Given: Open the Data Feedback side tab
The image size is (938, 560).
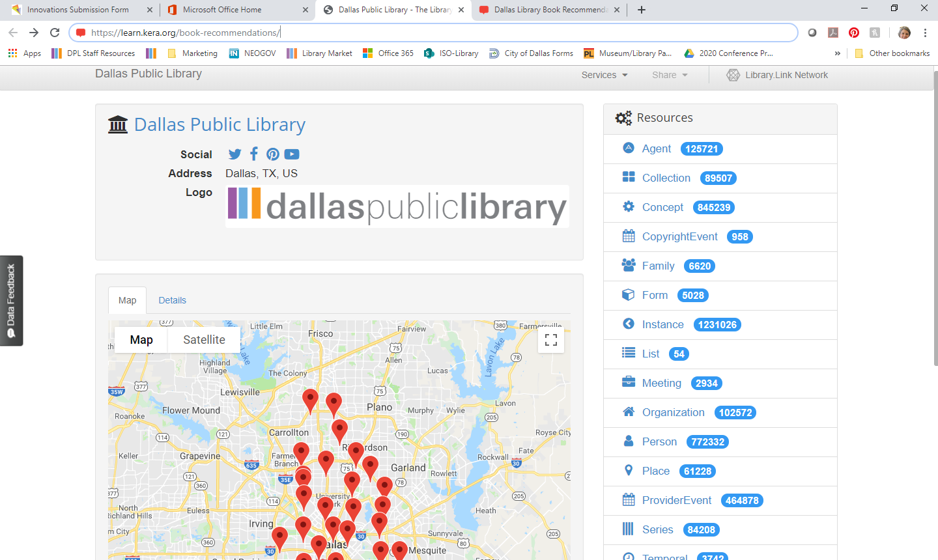Looking at the screenshot, I should click(x=11, y=300).
